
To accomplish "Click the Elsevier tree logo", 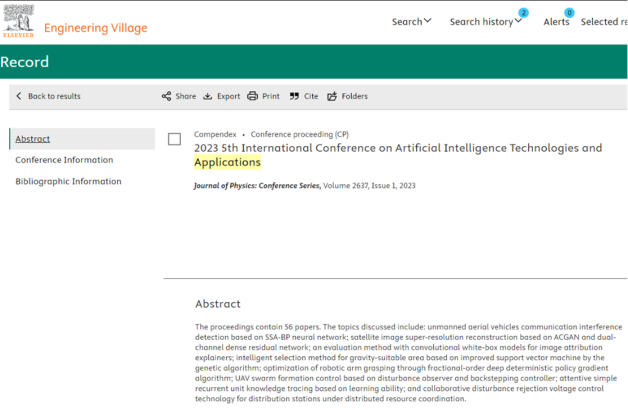I will coord(18,21).
